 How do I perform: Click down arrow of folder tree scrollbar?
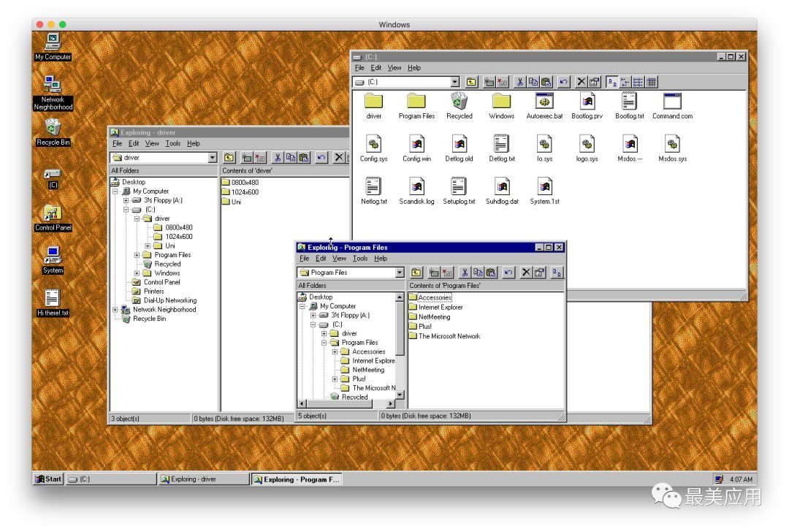[400, 395]
